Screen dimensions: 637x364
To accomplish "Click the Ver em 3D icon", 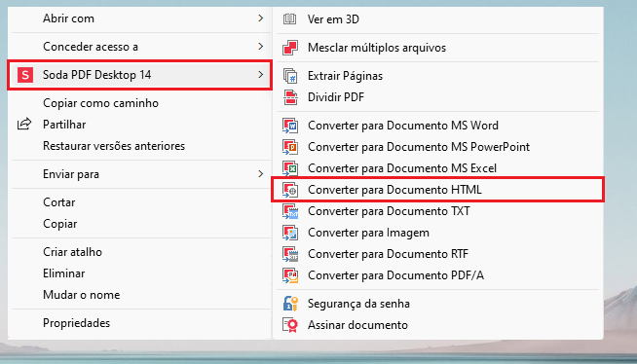I will tap(289, 19).
